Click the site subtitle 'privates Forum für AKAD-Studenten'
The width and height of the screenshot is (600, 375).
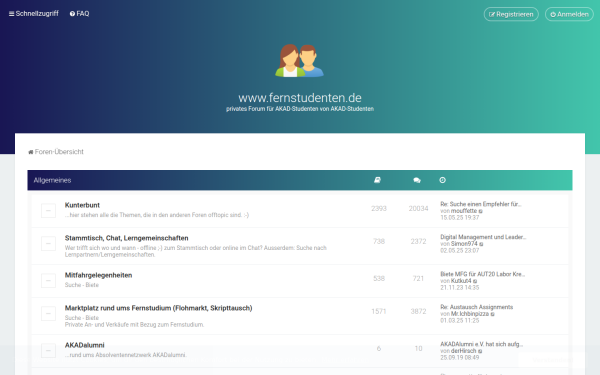(x=300, y=109)
